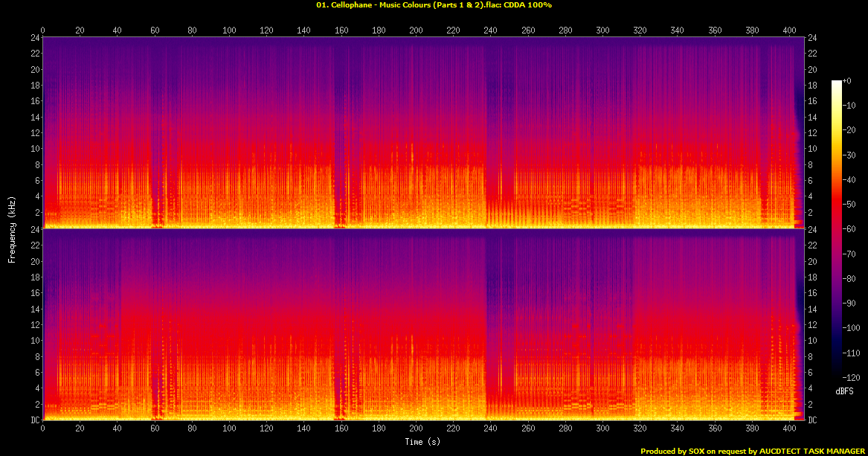Image resolution: width=868 pixels, height=456 pixels.
Task: Select the "+0" value on the dBFS scale
Action: [847, 81]
